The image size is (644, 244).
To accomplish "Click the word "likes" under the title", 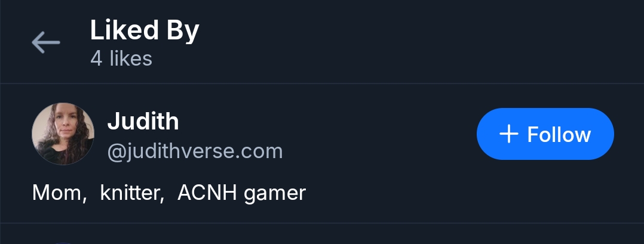I will tap(131, 58).
